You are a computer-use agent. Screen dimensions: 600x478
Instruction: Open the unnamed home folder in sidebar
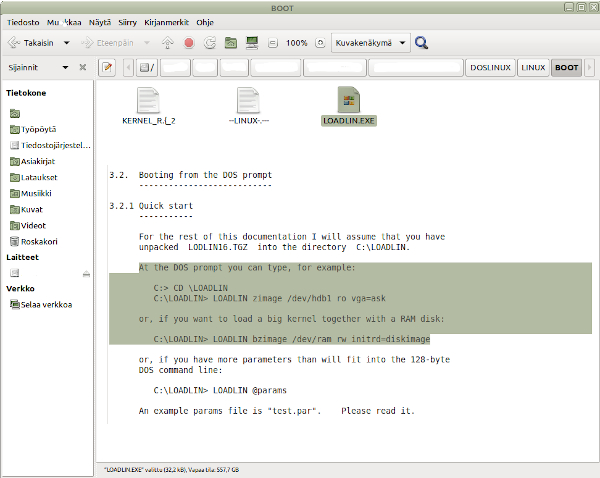pos(15,113)
